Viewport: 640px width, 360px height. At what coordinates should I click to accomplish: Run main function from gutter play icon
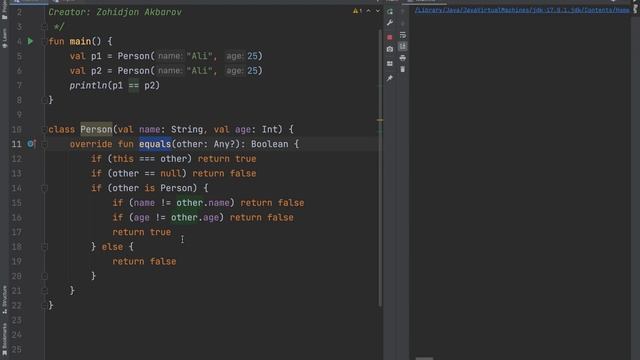(x=30, y=41)
